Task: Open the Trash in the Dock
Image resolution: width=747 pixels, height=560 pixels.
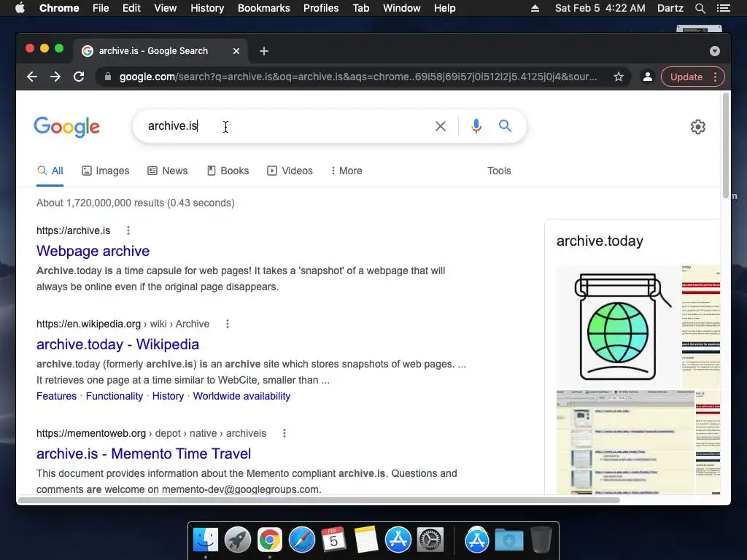Action: pyautogui.click(x=541, y=540)
